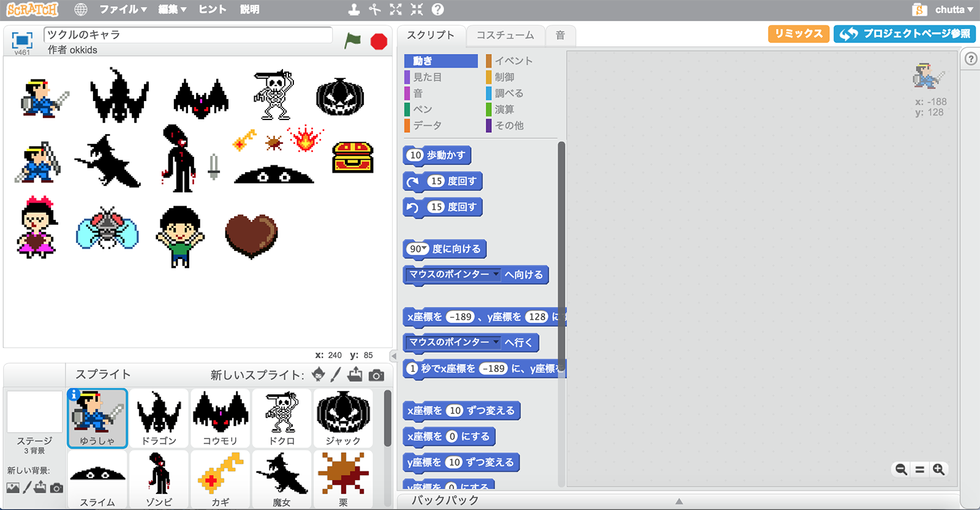Viewport: 980px width, 510px height.
Task: Select the 見た目 block category
Action: tap(428, 77)
